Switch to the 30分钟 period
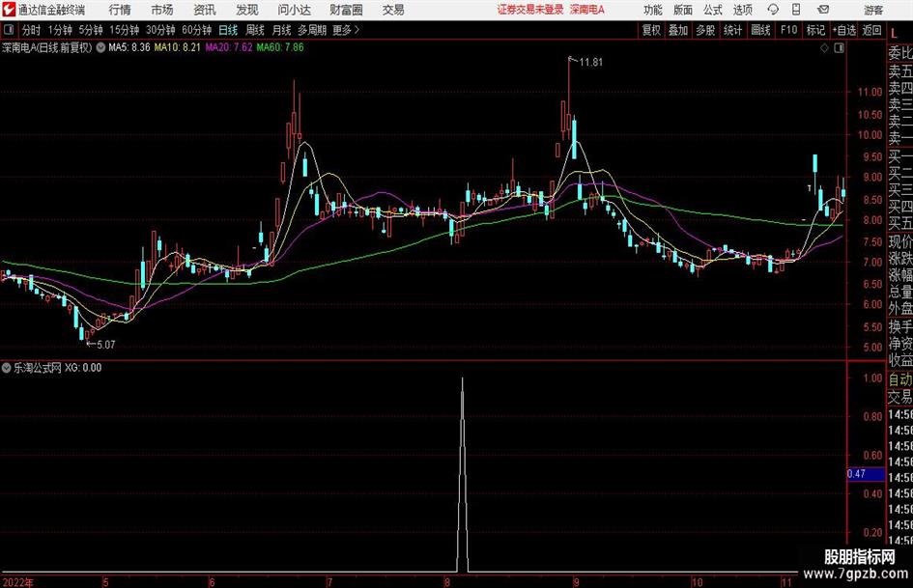The width and height of the screenshot is (913, 588). click(160, 30)
